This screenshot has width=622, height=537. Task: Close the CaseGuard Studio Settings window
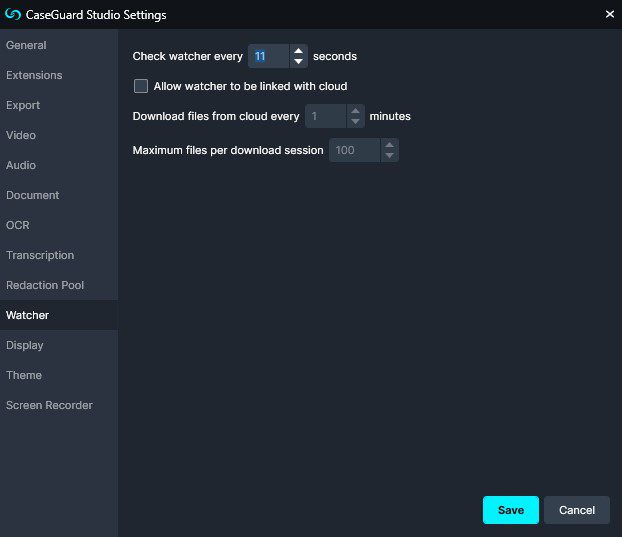coord(610,14)
